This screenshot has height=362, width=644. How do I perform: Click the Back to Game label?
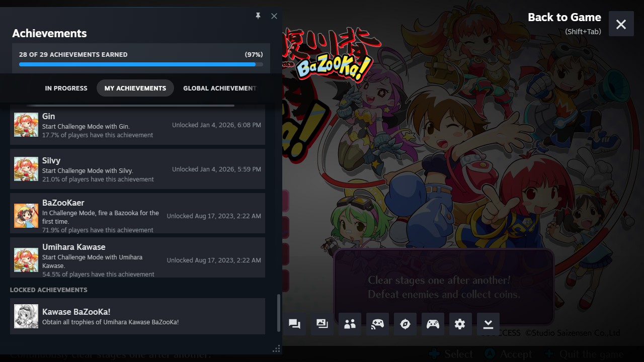pos(565,17)
